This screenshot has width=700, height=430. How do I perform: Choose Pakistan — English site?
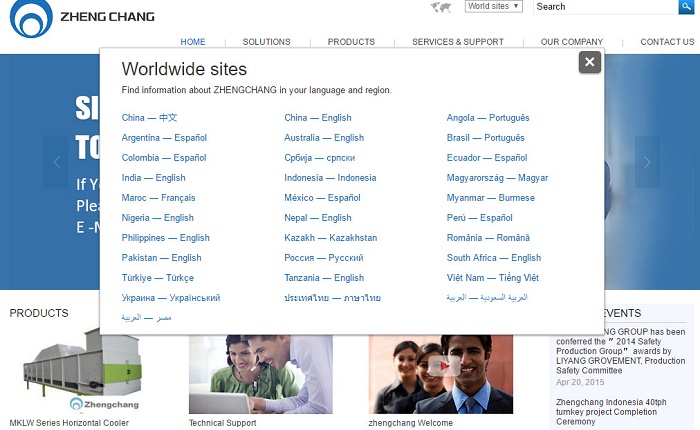pyautogui.click(x=162, y=259)
